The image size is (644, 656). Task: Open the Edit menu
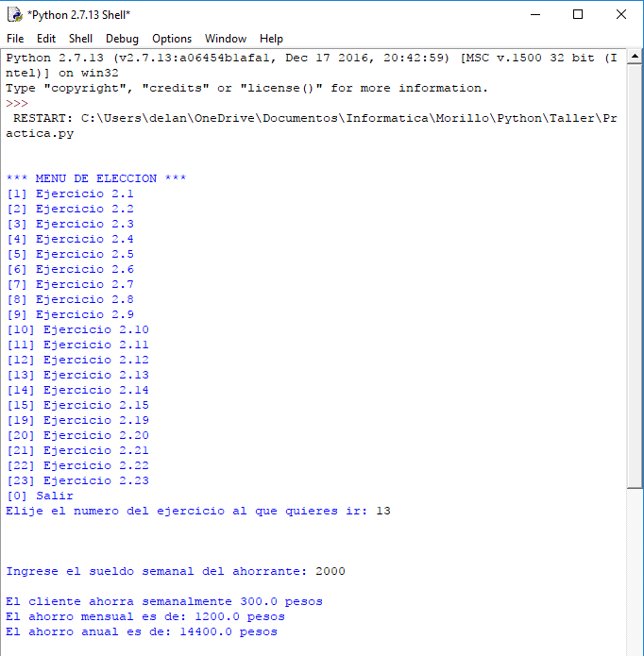(x=46, y=39)
